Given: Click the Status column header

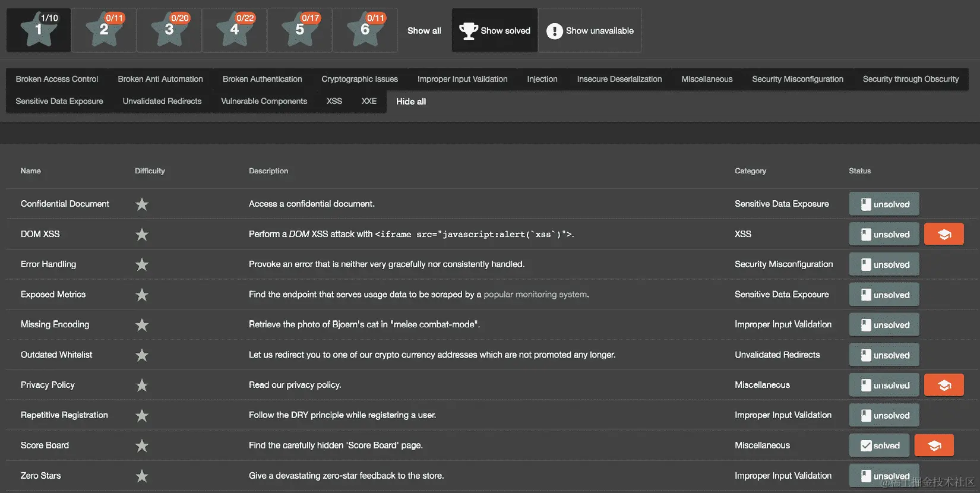Looking at the screenshot, I should pos(859,170).
